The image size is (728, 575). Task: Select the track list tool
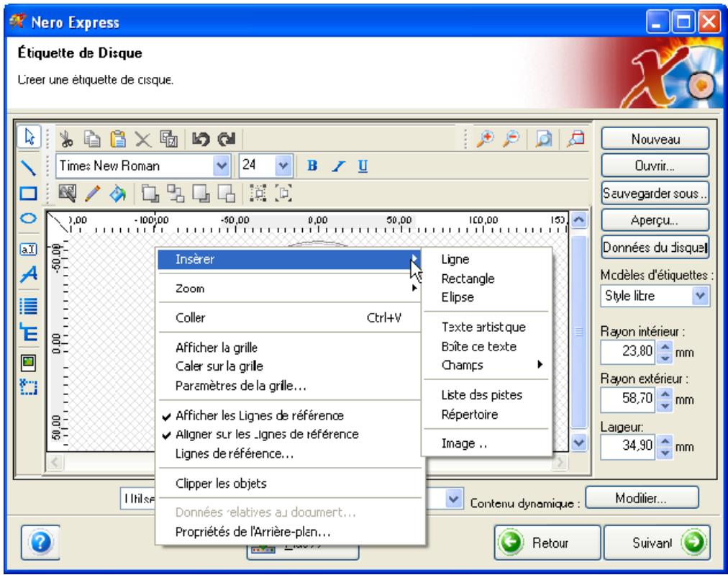pos(29,306)
